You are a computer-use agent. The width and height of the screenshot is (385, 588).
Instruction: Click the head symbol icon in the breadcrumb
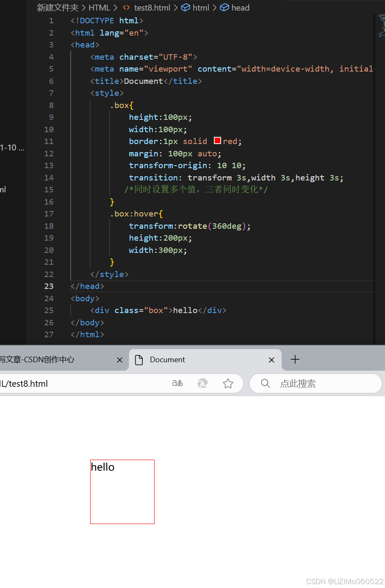(224, 8)
